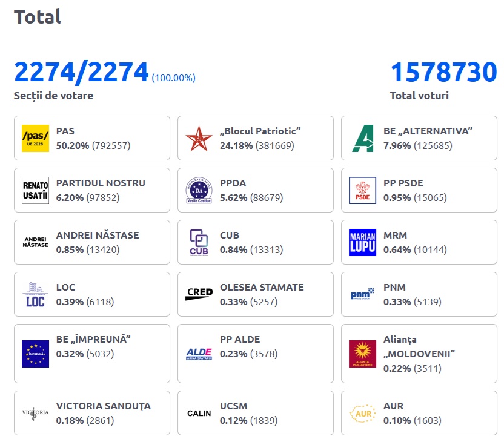The height and width of the screenshot is (442, 504).
Task: Click the CUB purple logo
Action: tap(199, 242)
